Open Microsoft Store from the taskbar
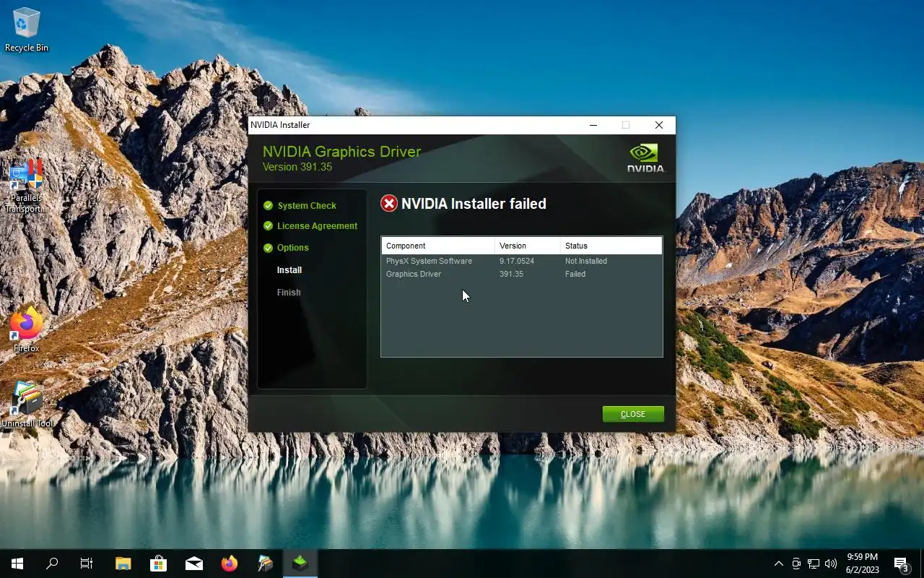The width and height of the screenshot is (924, 578). 158,564
